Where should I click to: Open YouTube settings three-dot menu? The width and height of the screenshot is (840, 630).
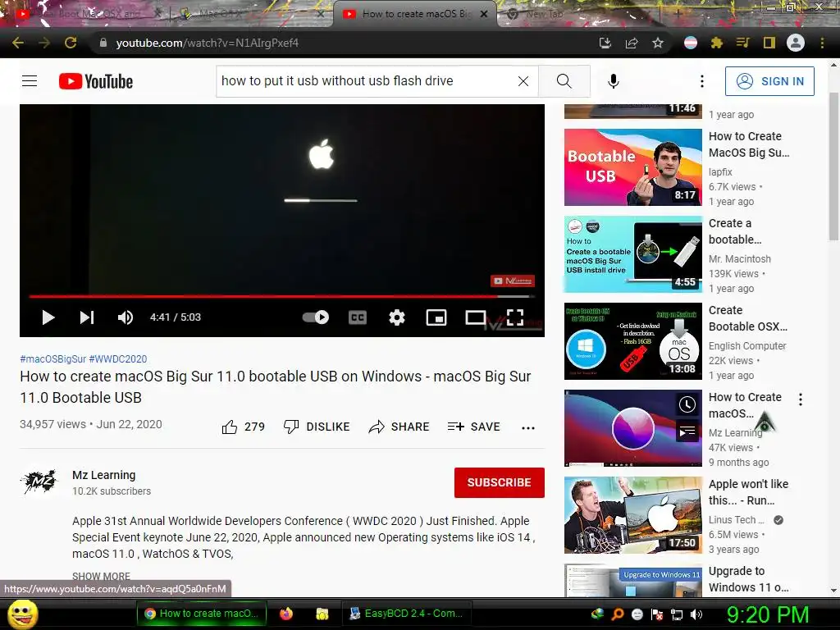click(702, 81)
